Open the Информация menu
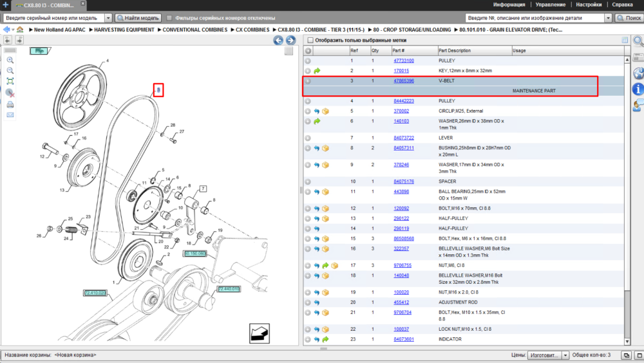Image resolution: width=644 pixels, height=363 pixels. 509,5
